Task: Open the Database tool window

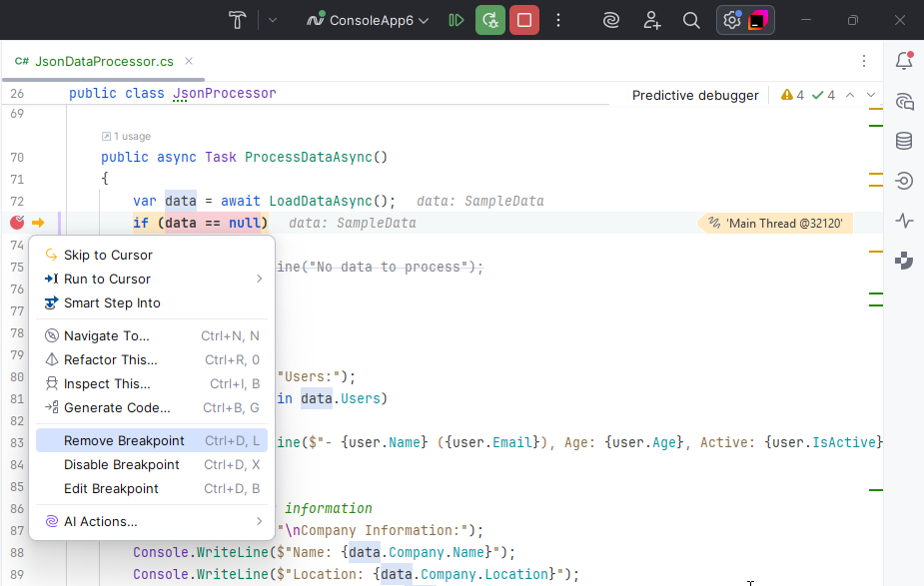Action: (903, 141)
